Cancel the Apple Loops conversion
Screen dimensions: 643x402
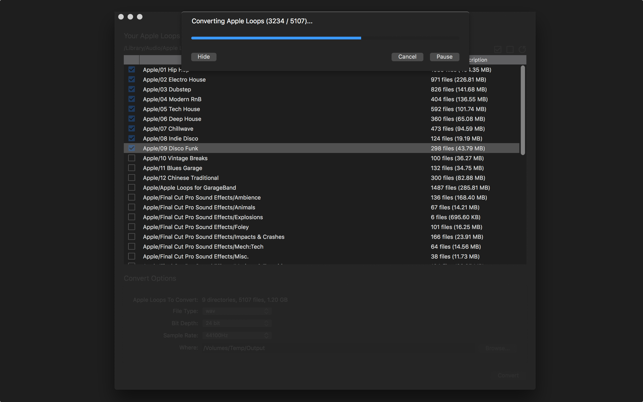pyautogui.click(x=407, y=57)
